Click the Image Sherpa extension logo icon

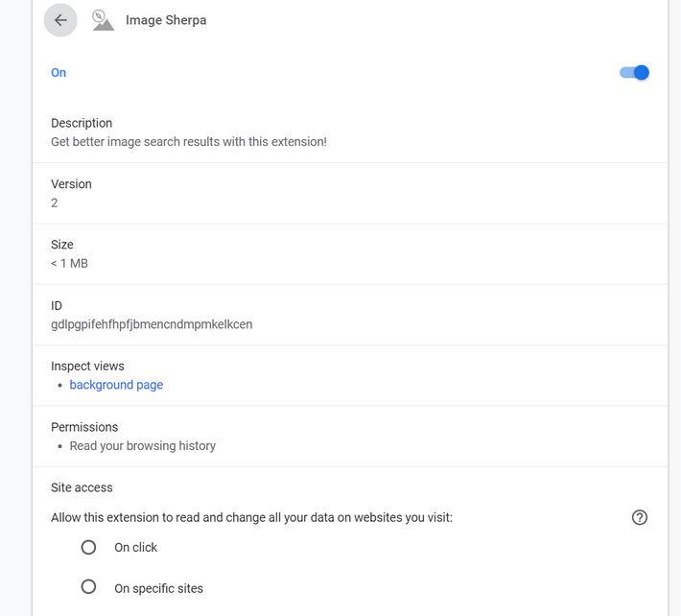[103, 20]
